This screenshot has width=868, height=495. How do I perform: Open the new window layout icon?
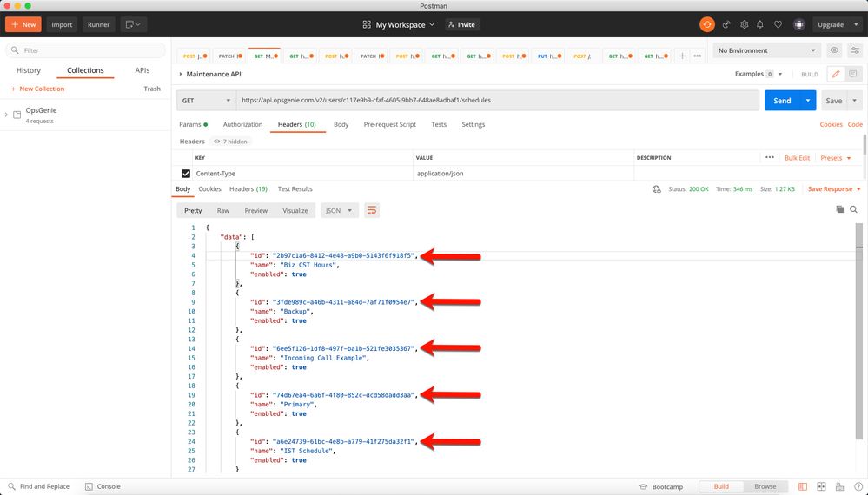click(x=134, y=24)
